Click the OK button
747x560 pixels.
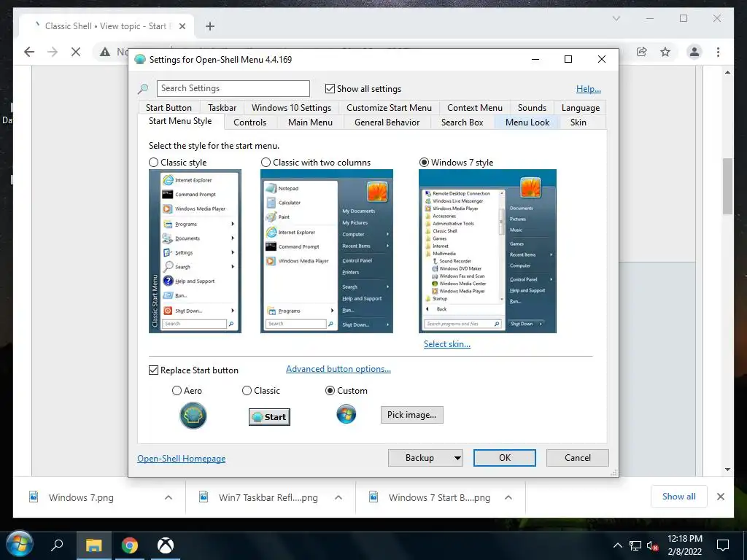click(x=505, y=458)
